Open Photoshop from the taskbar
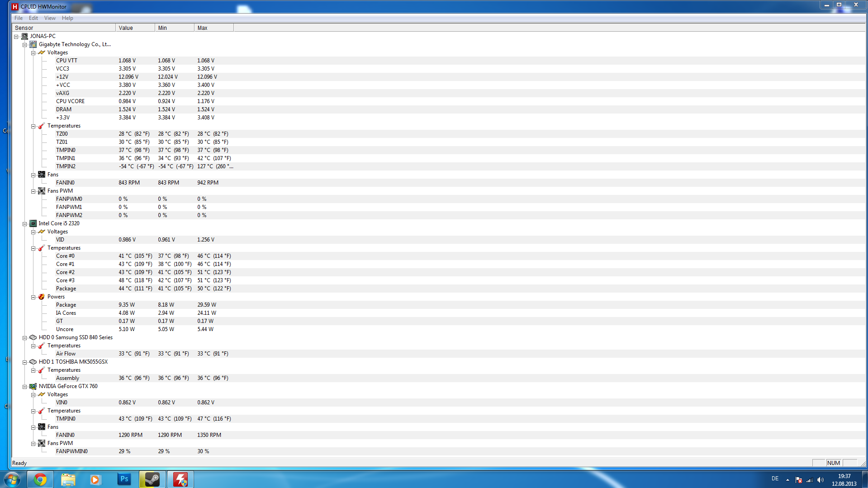868x488 pixels. (124, 479)
